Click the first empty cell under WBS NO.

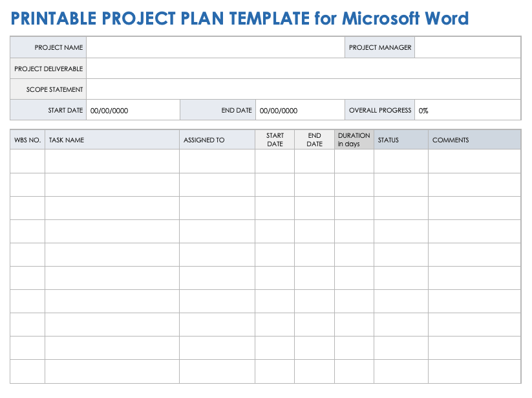tap(27, 161)
